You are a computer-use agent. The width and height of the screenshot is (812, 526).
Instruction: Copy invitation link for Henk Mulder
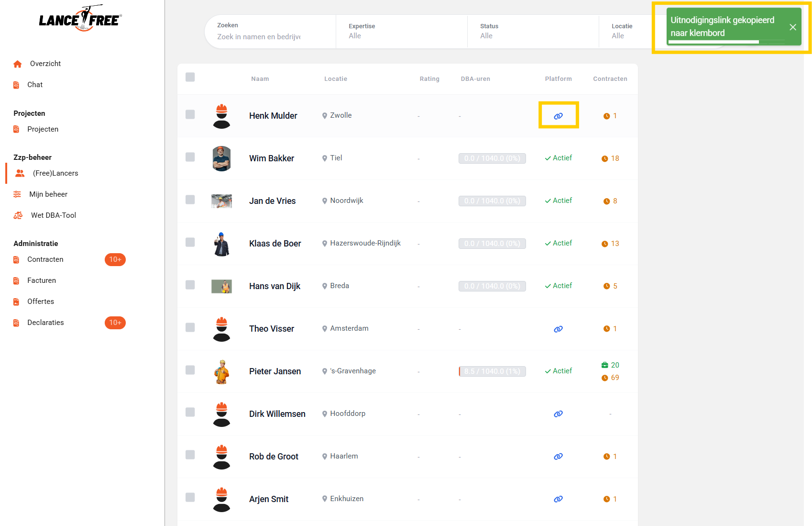[x=558, y=116]
